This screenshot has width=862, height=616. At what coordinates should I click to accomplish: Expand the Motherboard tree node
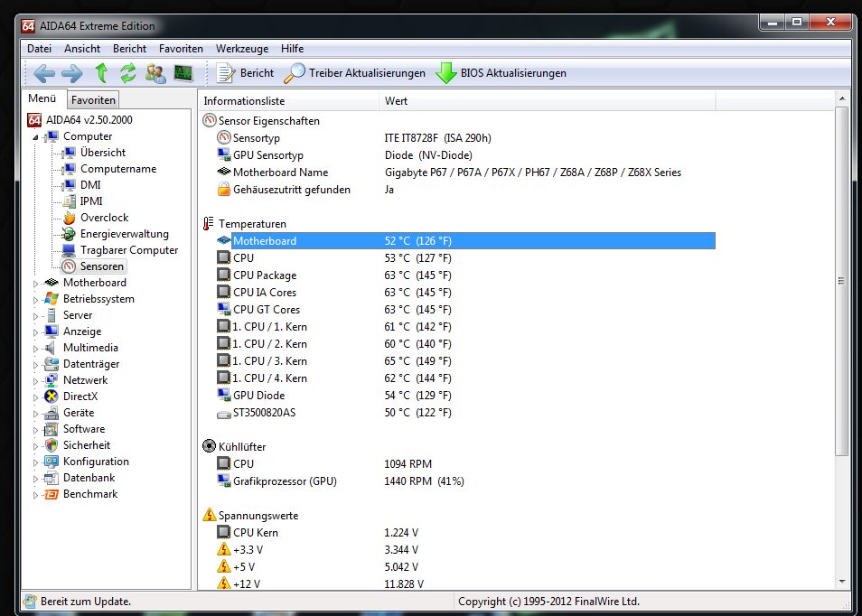click(35, 284)
